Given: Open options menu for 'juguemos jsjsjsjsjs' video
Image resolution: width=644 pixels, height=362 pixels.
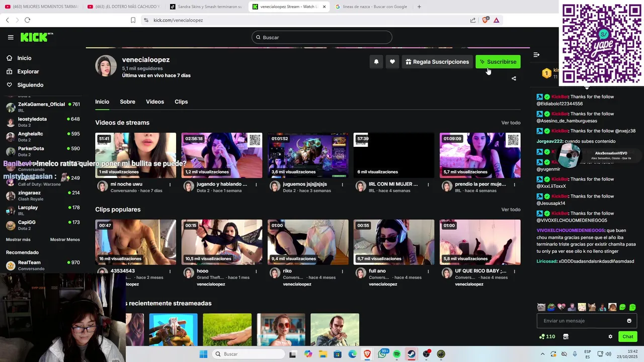Looking at the screenshot, I should (x=342, y=185).
